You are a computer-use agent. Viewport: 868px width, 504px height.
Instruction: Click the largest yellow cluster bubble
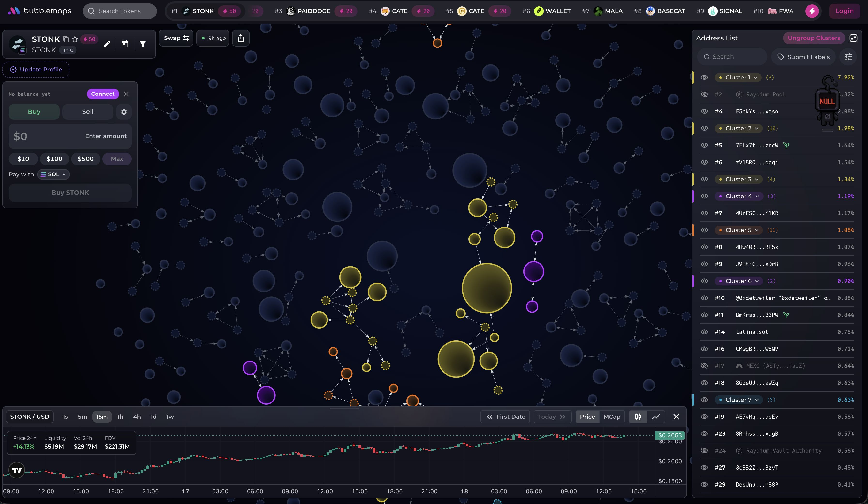tap(487, 288)
